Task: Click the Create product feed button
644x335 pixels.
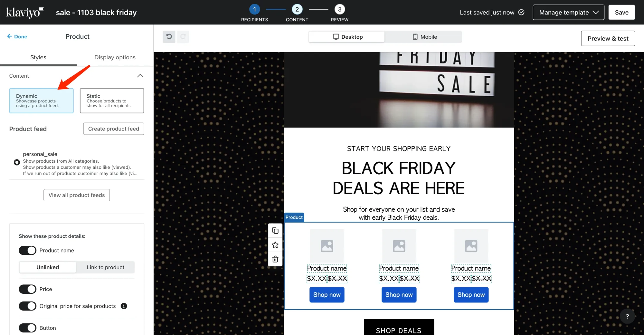Action: (114, 129)
